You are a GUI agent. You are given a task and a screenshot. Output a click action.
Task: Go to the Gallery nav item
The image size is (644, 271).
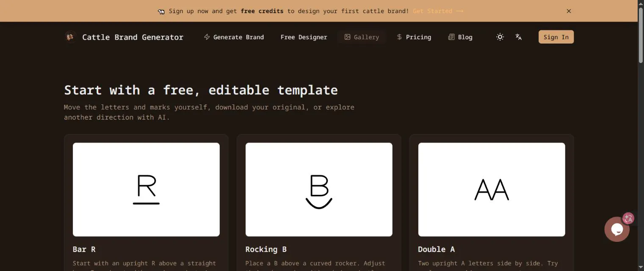click(x=362, y=37)
